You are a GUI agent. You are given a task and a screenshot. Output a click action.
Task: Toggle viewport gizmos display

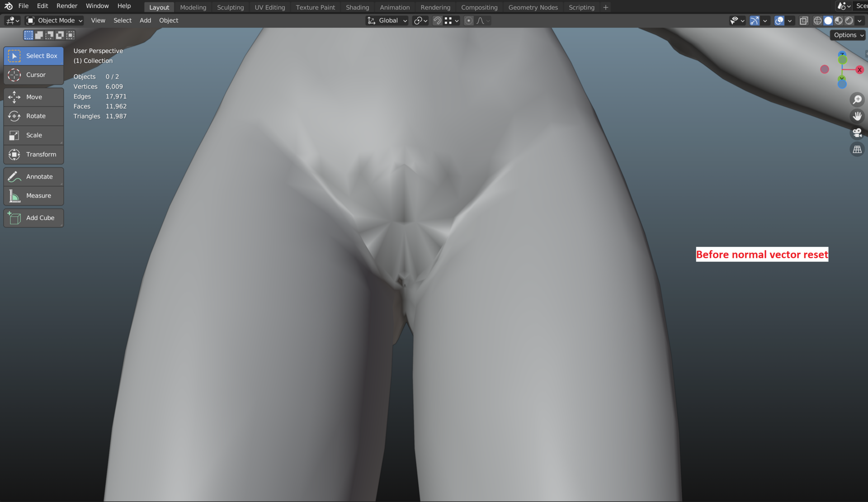[x=754, y=21]
